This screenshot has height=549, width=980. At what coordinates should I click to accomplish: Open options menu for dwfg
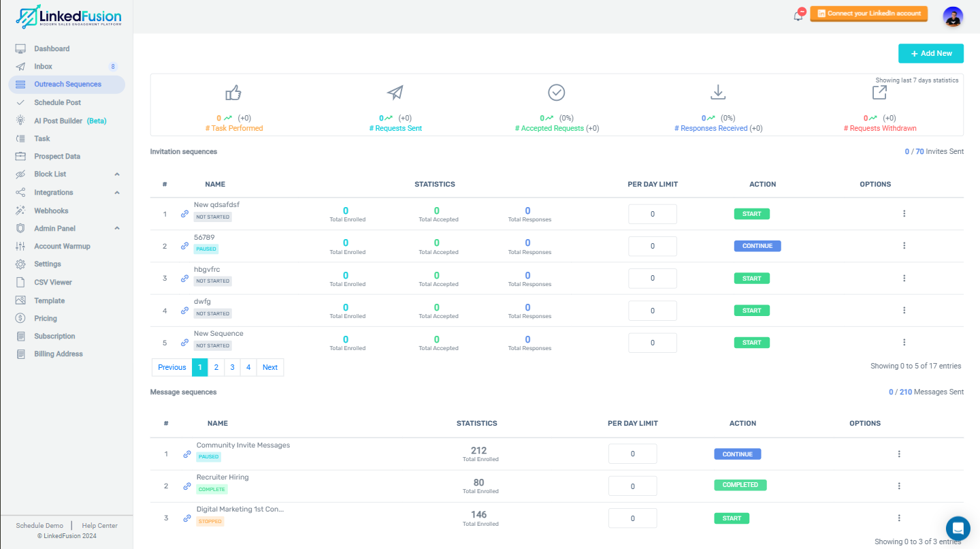[x=904, y=310]
